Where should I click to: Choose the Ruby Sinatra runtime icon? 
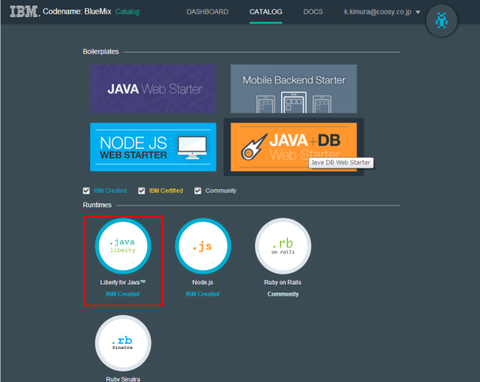(123, 343)
